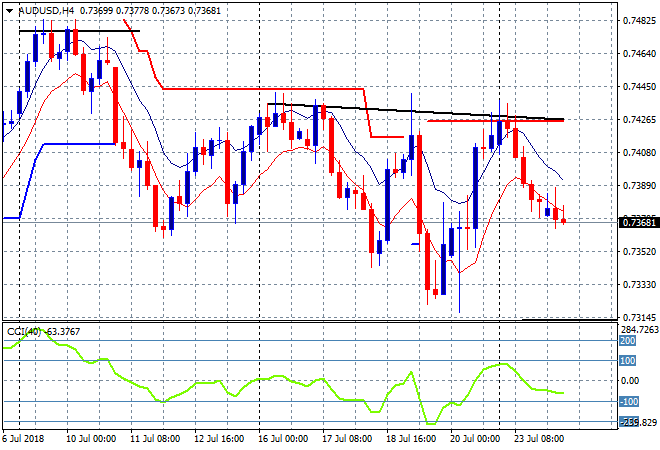Click the 0.73145 price axis label

639,317
